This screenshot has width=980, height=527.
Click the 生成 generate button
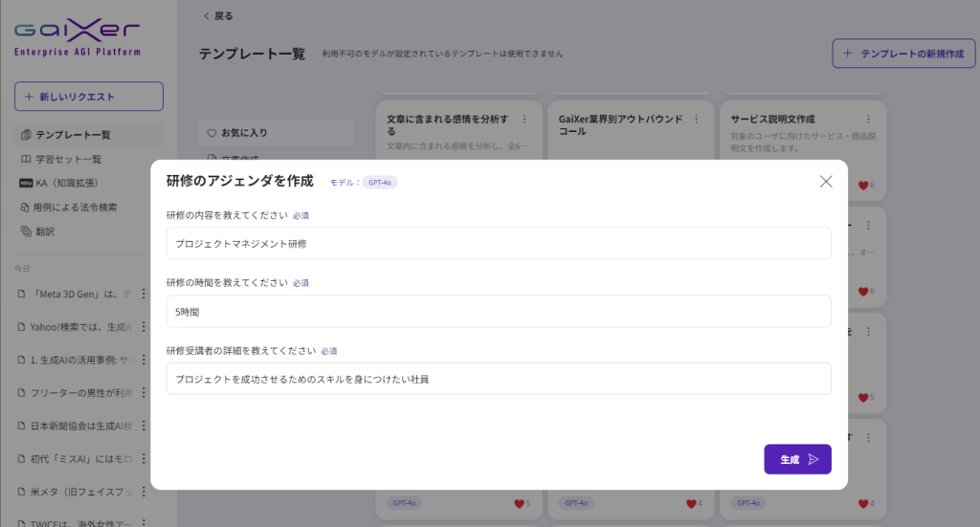pos(797,459)
